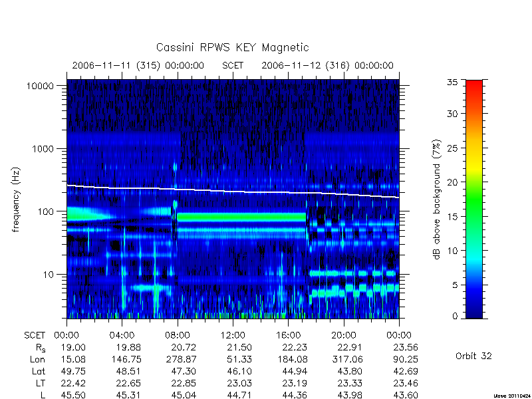This screenshot has height=399, width=532.
Task: Click the 04:00 time tick label
Action: pos(122,336)
